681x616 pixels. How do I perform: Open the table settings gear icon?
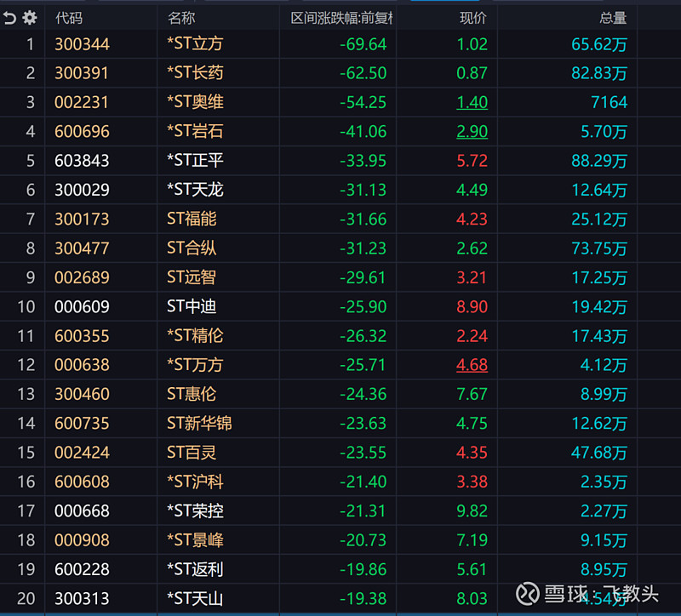coord(30,17)
